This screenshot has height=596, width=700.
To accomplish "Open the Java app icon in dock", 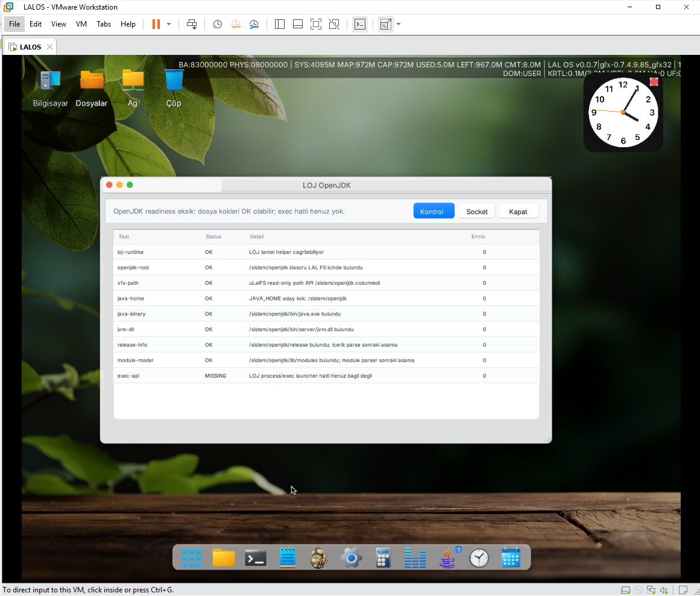I will pos(447,557).
